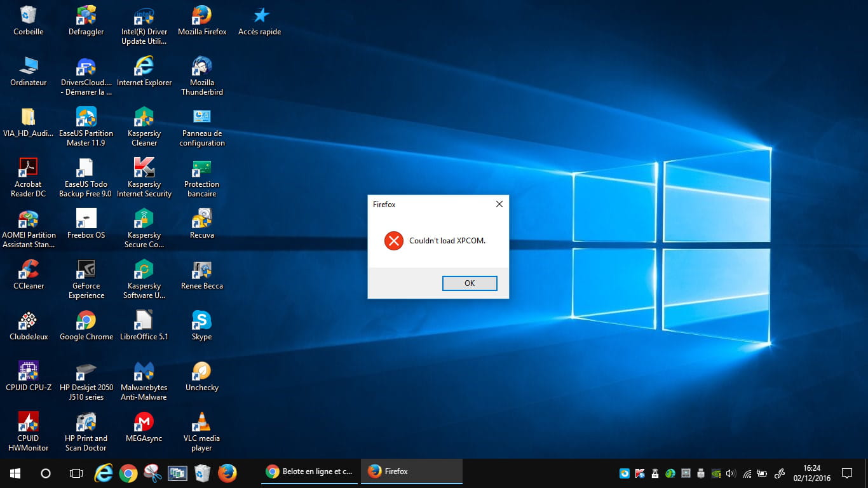This screenshot has height=488, width=868.
Task: Select the Accès rapide desktop icon
Action: tap(260, 21)
